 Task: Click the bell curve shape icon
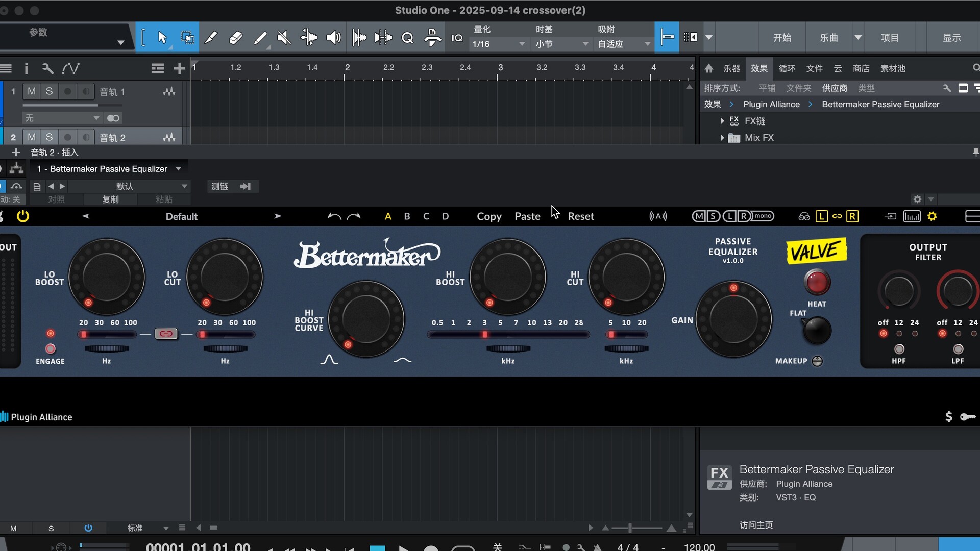329,360
